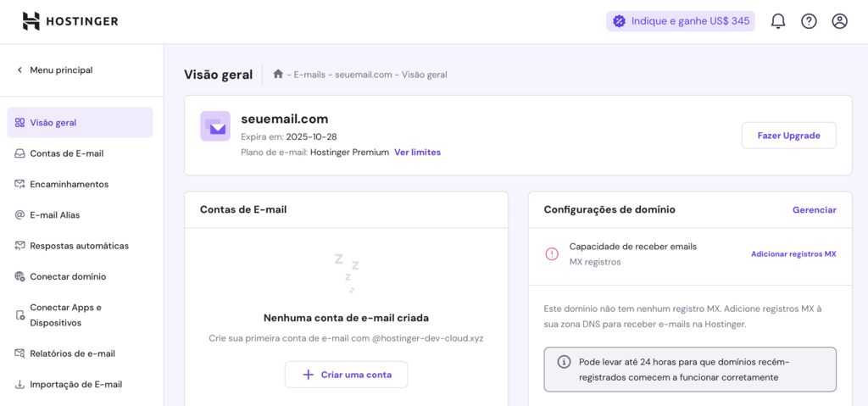Click the Criar uma conta button

coord(347,375)
